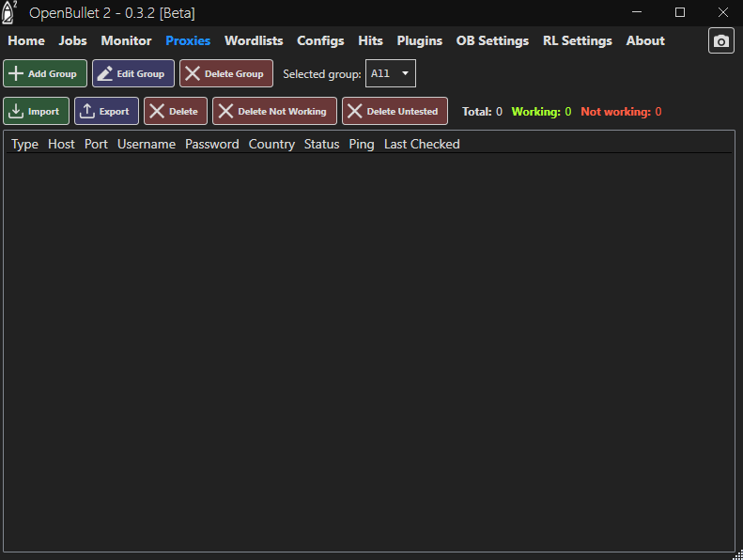Click the Country column header
Image resolution: width=743 pixels, height=560 pixels.
pyautogui.click(x=271, y=144)
